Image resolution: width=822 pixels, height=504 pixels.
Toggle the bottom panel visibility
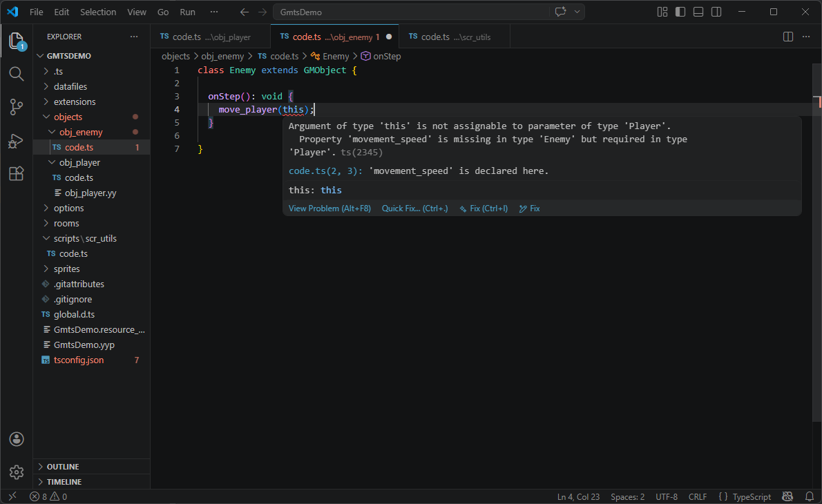(x=698, y=12)
